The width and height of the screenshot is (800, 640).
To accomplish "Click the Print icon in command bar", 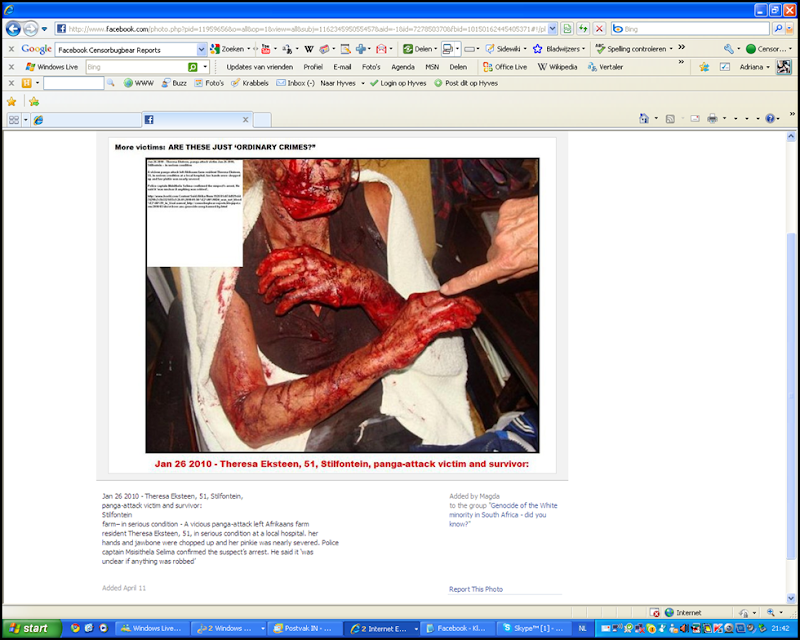I will [712, 119].
